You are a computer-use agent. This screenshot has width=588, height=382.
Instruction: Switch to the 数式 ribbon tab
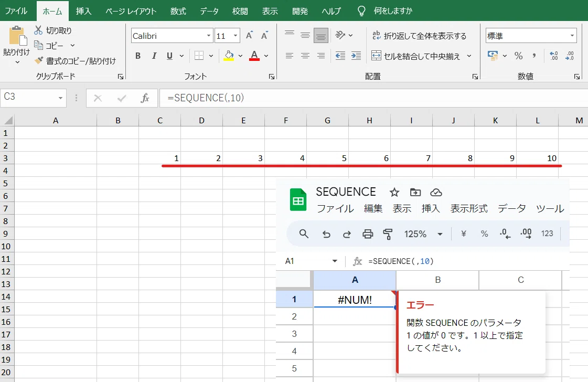(178, 11)
